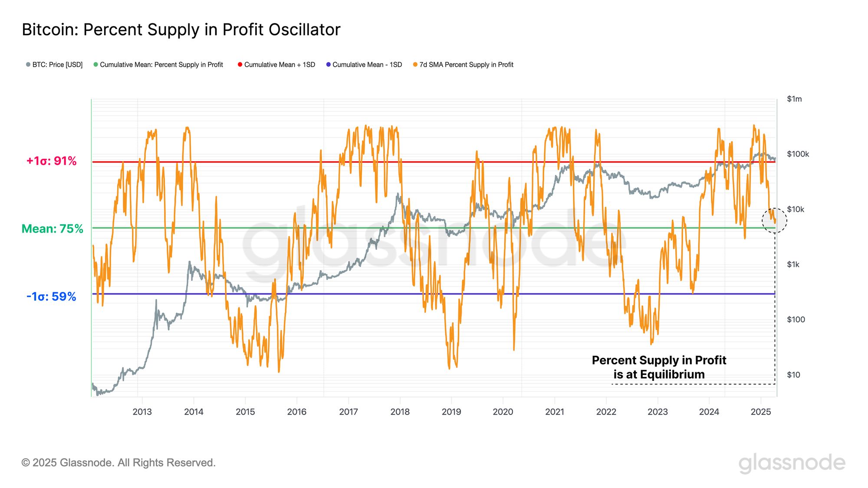Hide the "Cumulative Mean - 1SD" legend label
This screenshot has height=488, width=868.
(x=367, y=65)
